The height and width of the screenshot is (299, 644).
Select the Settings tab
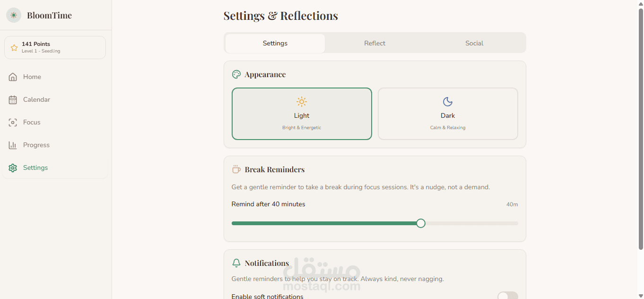click(275, 43)
